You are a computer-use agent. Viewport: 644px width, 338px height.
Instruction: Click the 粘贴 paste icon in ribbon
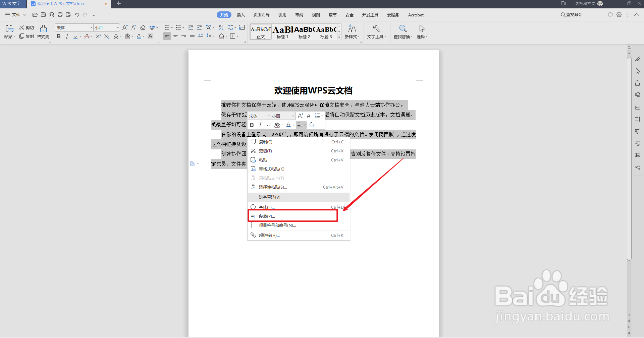[9, 28]
